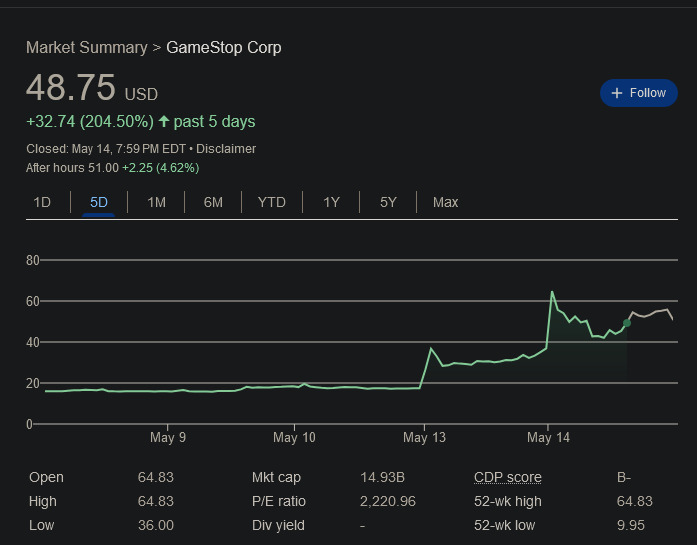Click the May 13 date label on axis
The image size is (697, 545).
pyautogui.click(x=425, y=438)
